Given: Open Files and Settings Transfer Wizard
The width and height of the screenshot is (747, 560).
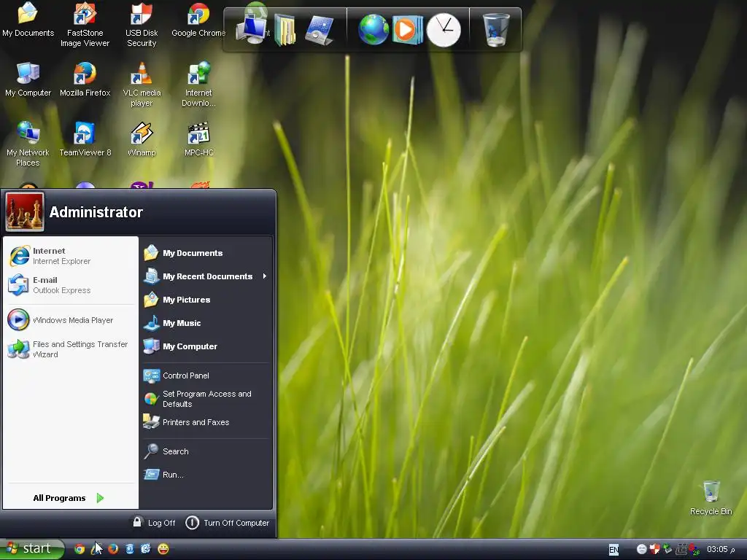Looking at the screenshot, I should click(71, 349).
